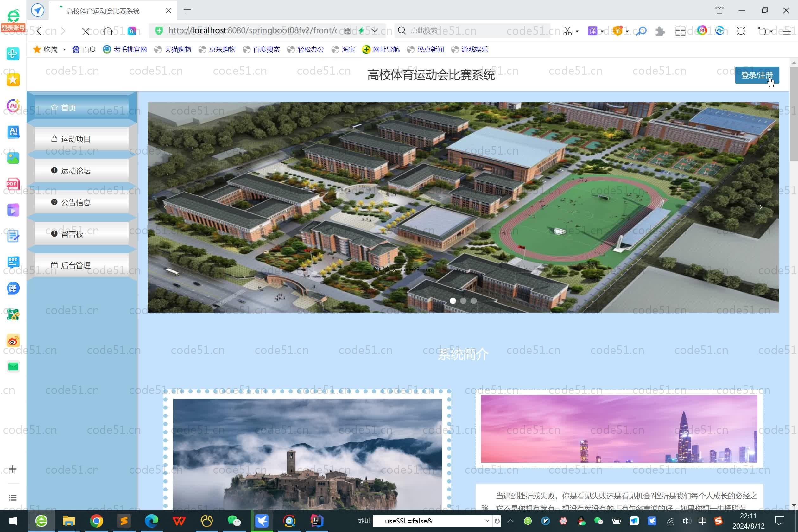Screen dimensions: 798x532
Task: Go to the browser home page
Action: [x=108, y=31]
